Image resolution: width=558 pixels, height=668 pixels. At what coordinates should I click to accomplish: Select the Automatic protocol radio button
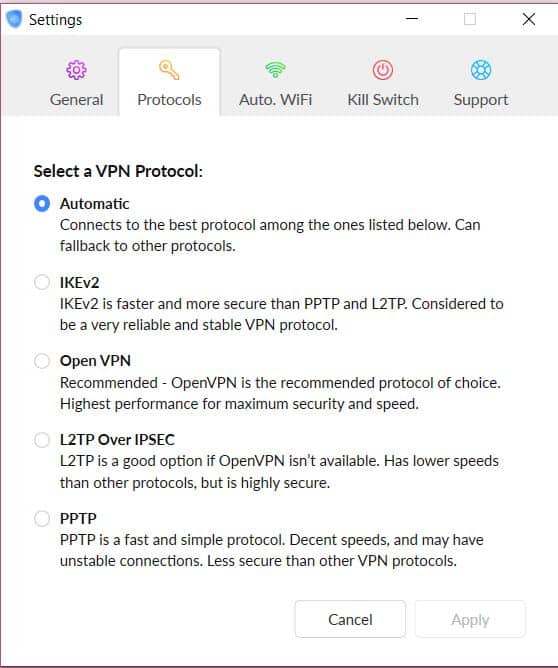click(42, 204)
